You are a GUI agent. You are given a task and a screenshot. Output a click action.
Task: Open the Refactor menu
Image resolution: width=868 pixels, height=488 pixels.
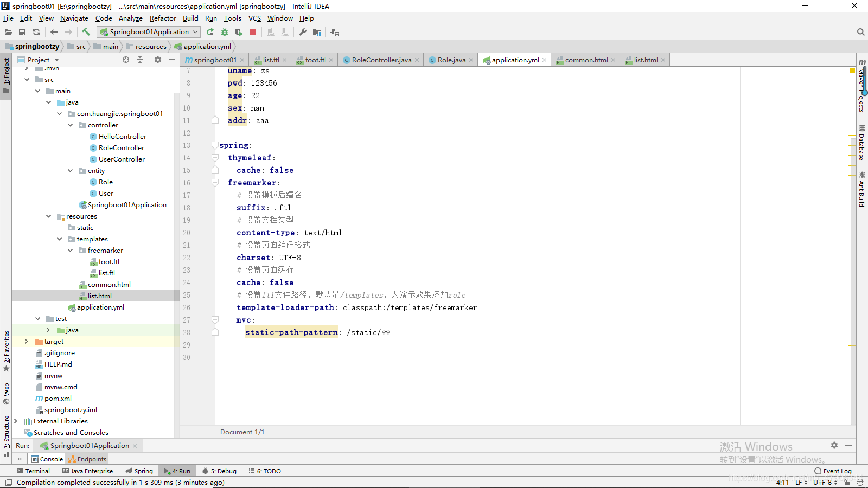163,18
